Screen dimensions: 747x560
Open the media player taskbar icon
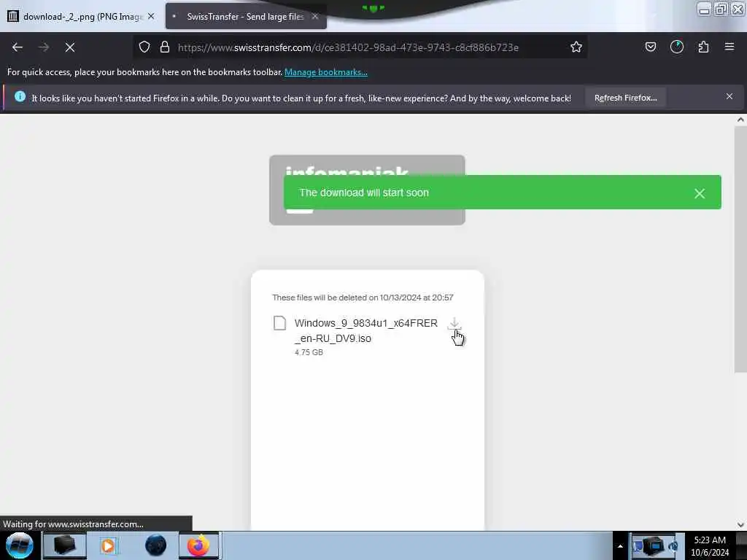point(108,545)
